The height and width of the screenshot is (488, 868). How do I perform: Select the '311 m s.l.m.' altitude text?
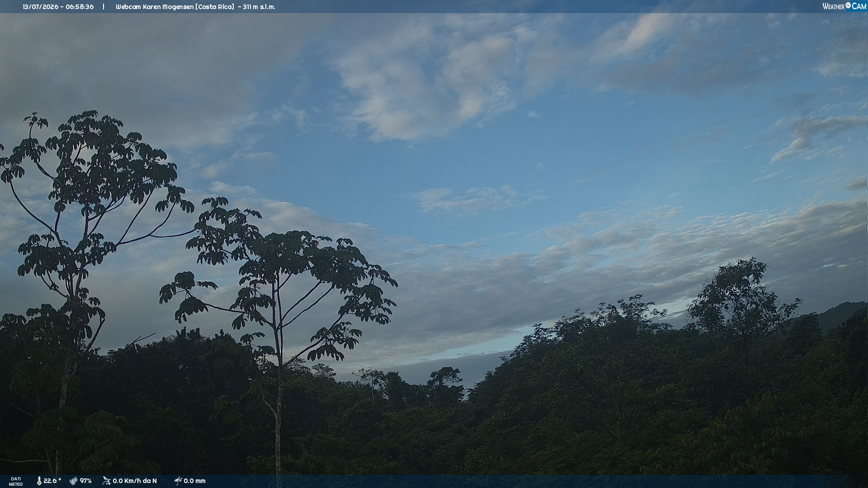pyautogui.click(x=259, y=7)
